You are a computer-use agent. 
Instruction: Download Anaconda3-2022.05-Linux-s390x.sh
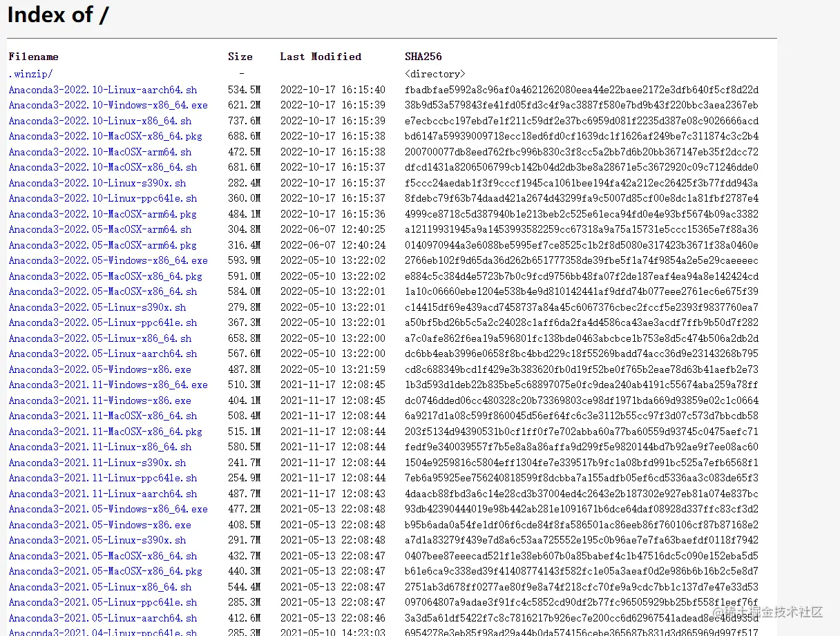tap(97, 307)
